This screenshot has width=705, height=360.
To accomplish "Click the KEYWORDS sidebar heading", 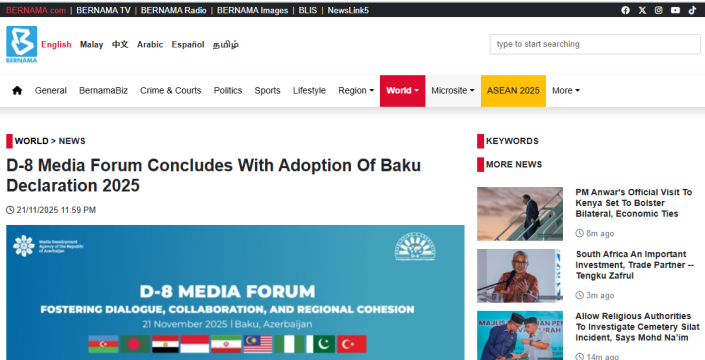I will coord(512,141).
